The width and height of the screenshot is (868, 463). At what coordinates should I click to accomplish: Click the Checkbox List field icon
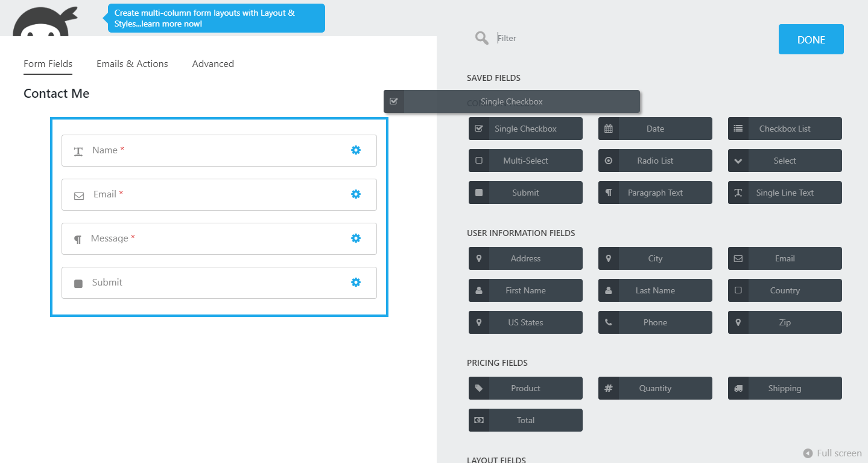click(738, 129)
